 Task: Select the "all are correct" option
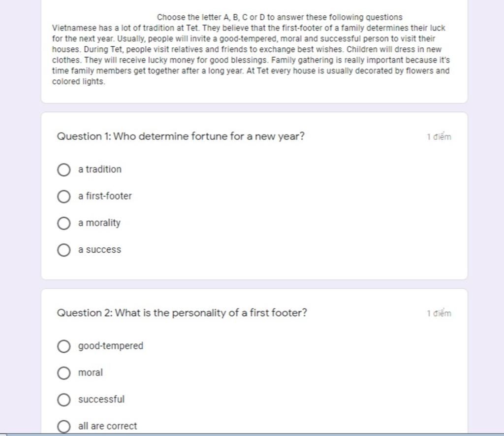[63, 426]
